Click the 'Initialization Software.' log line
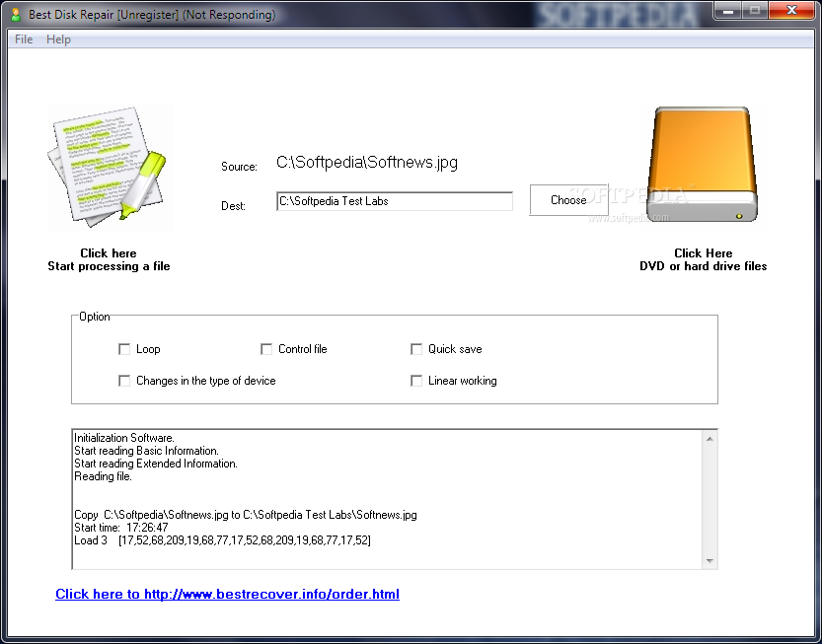 [124, 438]
